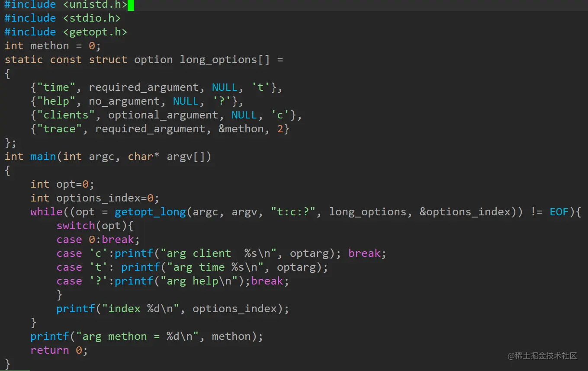Click the character literal 't' in the time row
The height and width of the screenshot is (371, 588).
coord(260,87)
